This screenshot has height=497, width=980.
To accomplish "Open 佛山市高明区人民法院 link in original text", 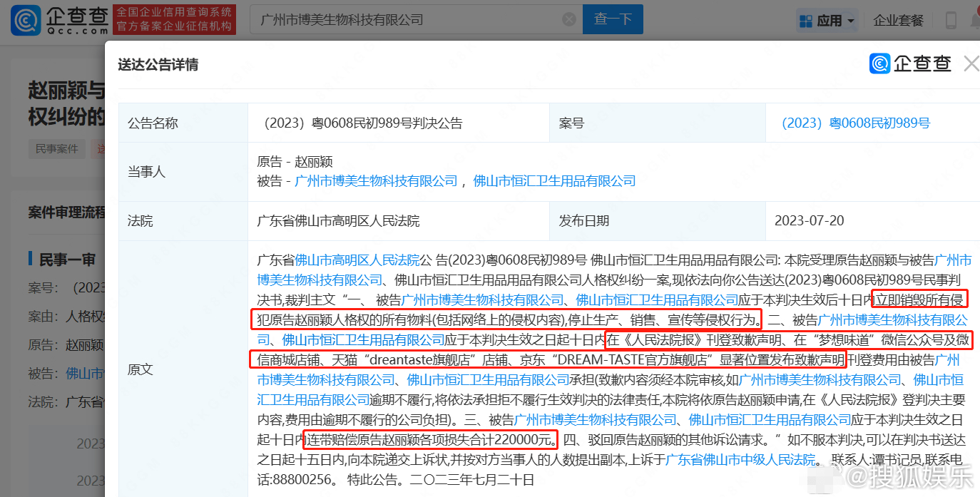I will pyautogui.click(x=357, y=260).
